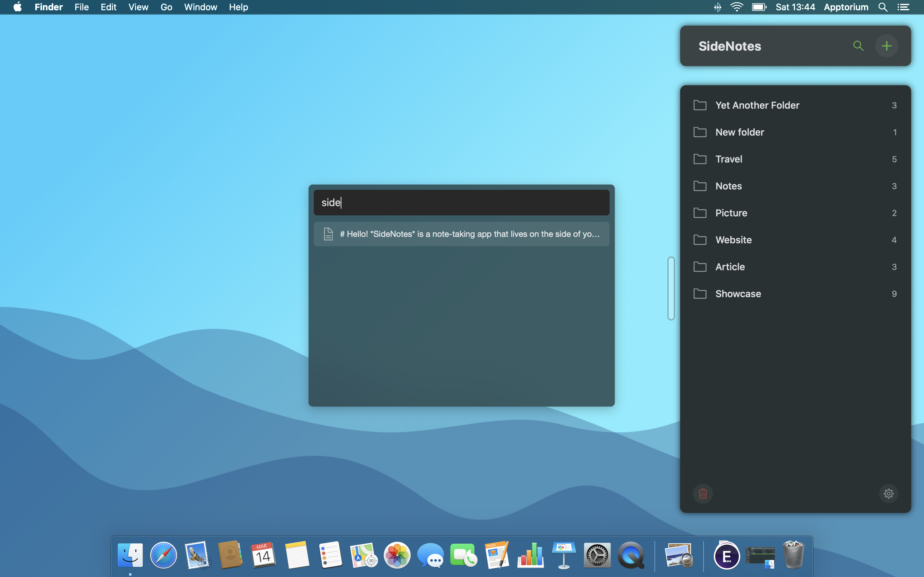Click the red trash icon in SideNotes
Screen dimensions: 924x577
pyautogui.click(x=703, y=493)
